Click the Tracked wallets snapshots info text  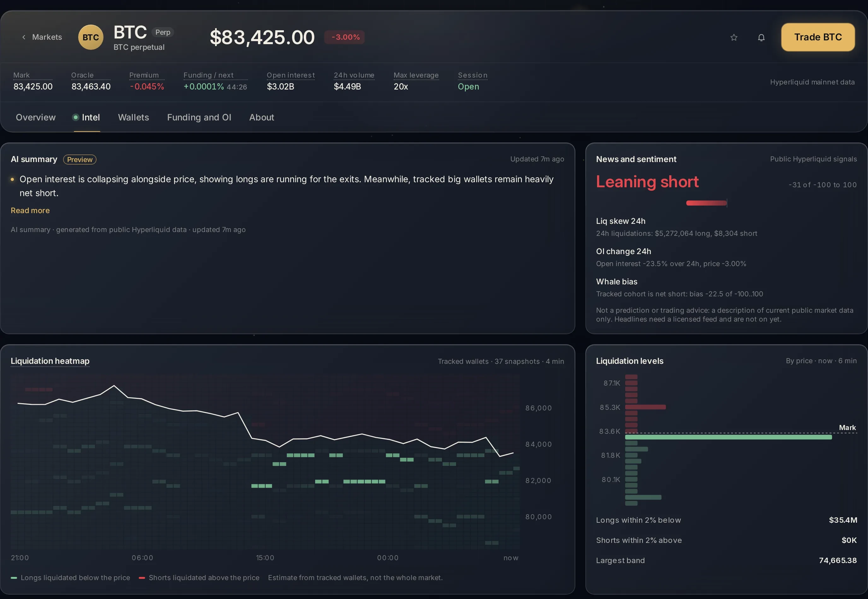point(501,361)
